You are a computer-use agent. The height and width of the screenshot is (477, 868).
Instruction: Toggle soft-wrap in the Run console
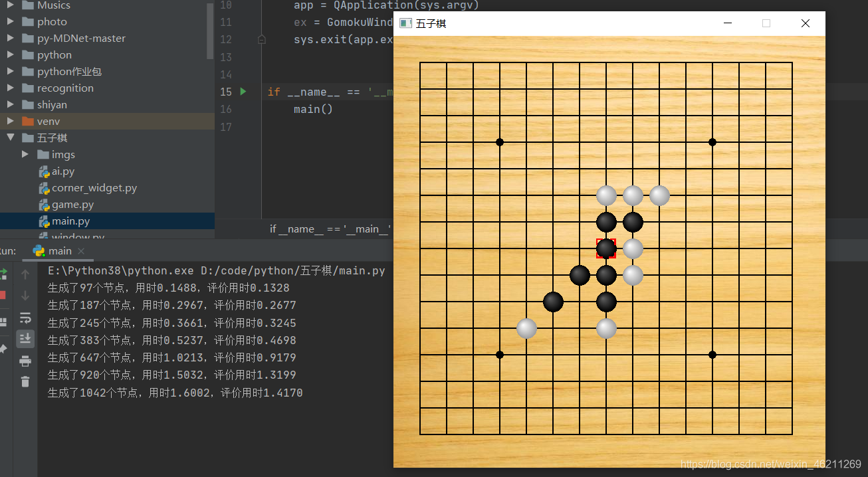[25, 317]
